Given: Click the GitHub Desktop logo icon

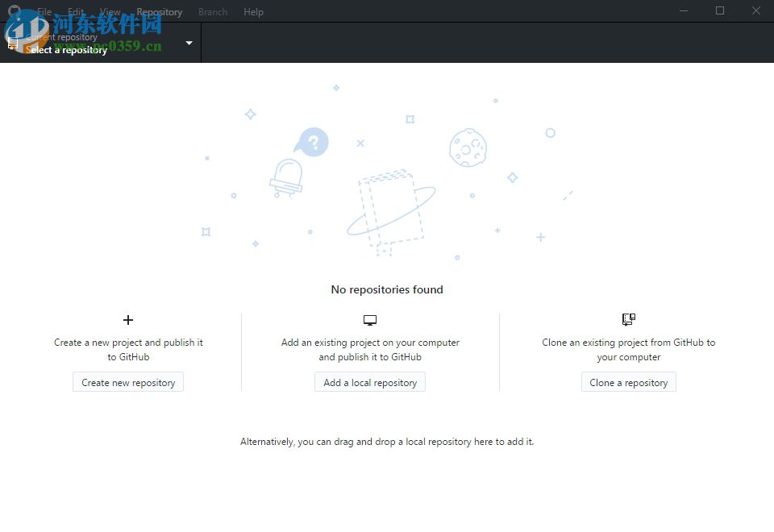Looking at the screenshot, I should click(x=14, y=11).
